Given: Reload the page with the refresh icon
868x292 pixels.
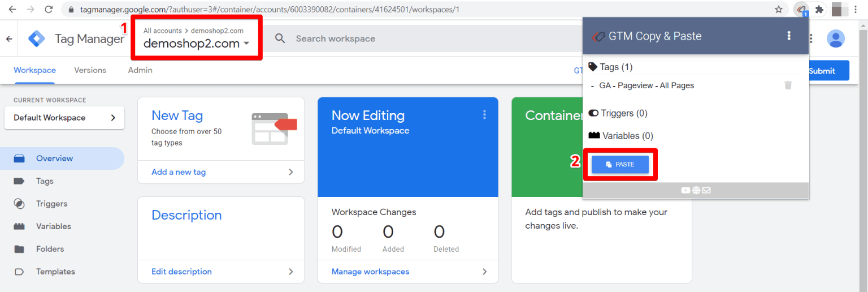Looking at the screenshot, I should [x=49, y=10].
